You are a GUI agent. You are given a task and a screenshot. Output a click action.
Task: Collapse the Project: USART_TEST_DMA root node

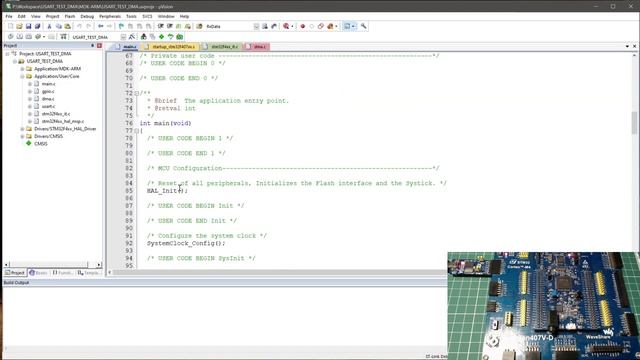[x=7, y=54]
